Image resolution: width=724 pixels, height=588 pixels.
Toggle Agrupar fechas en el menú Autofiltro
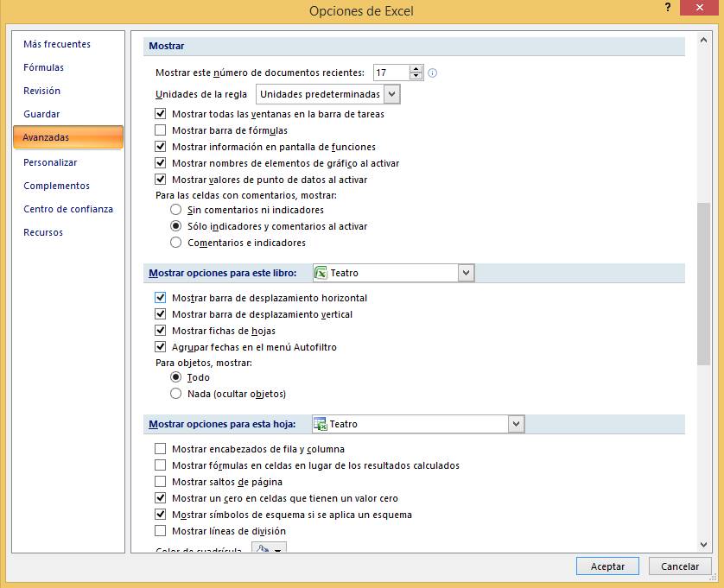(x=160, y=346)
